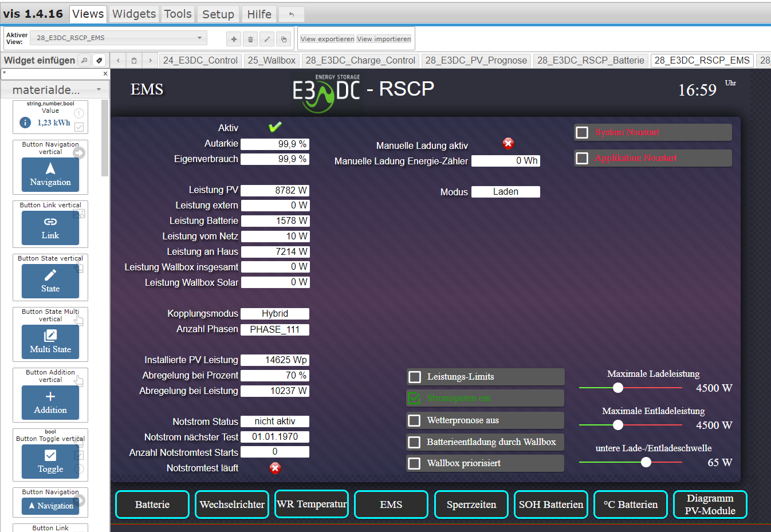Click the °C Batterien button
771x532 pixels.
631,505
